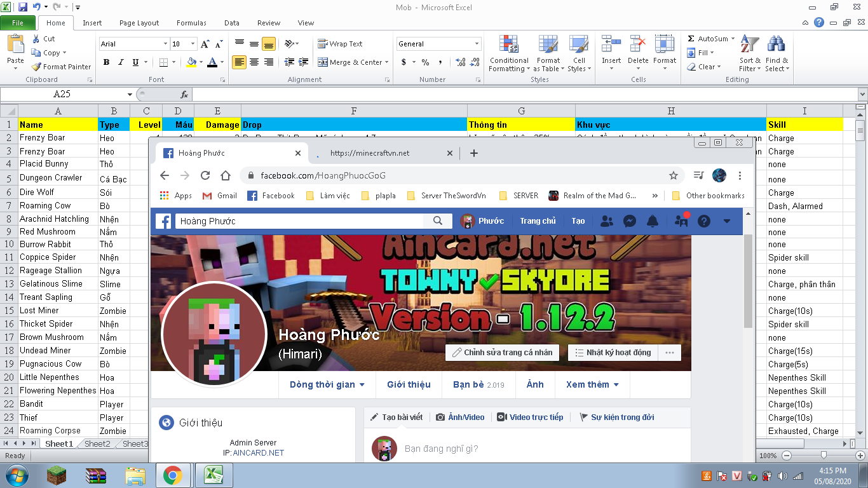
Task: Click the Sort & Filter funnel icon
Action: pos(750,53)
